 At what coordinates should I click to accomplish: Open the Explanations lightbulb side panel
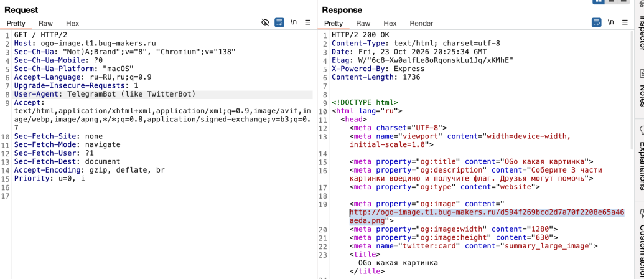click(x=642, y=130)
